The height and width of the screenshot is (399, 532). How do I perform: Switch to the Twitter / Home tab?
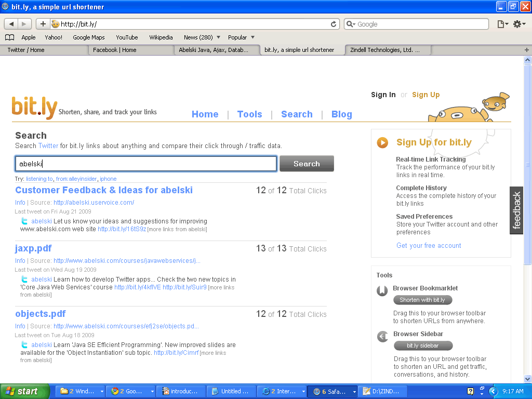point(44,50)
